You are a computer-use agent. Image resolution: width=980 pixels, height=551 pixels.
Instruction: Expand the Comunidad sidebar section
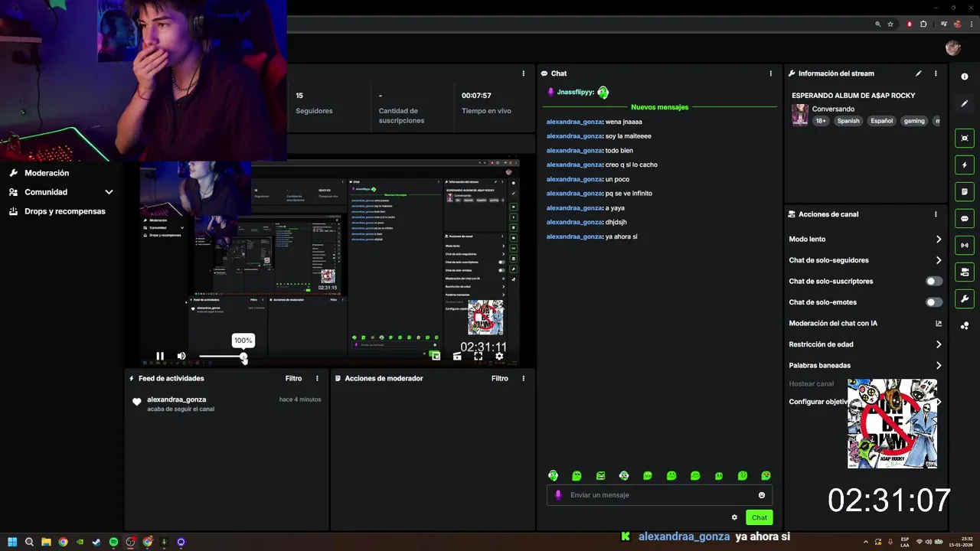click(61, 192)
